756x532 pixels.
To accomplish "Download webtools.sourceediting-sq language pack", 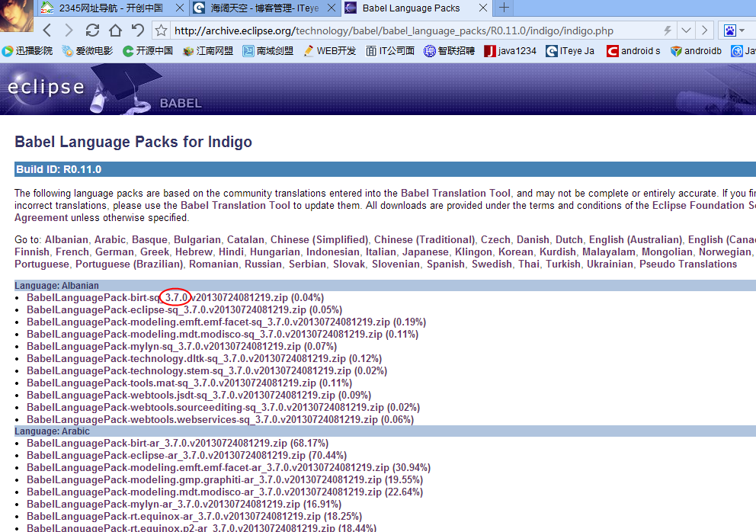I will (205, 407).
